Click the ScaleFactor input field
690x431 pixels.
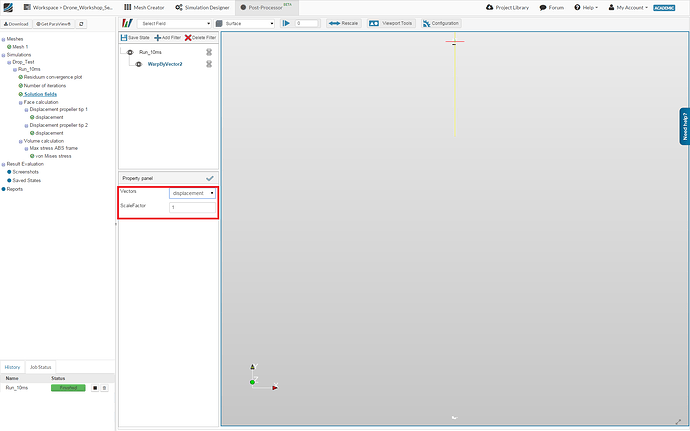point(192,207)
